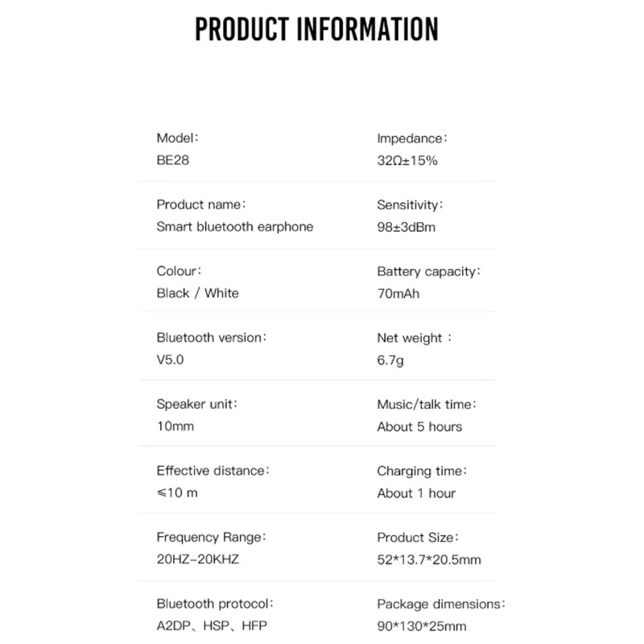Select the Product Size value 52*13.7*20.5mm
This screenshot has width=644, height=644.
pyautogui.click(x=428, y=559)
